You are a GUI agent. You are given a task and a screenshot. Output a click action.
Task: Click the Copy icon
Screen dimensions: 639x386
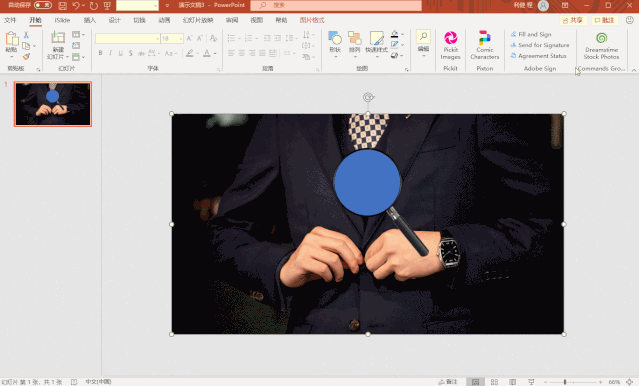coord(26,46)
